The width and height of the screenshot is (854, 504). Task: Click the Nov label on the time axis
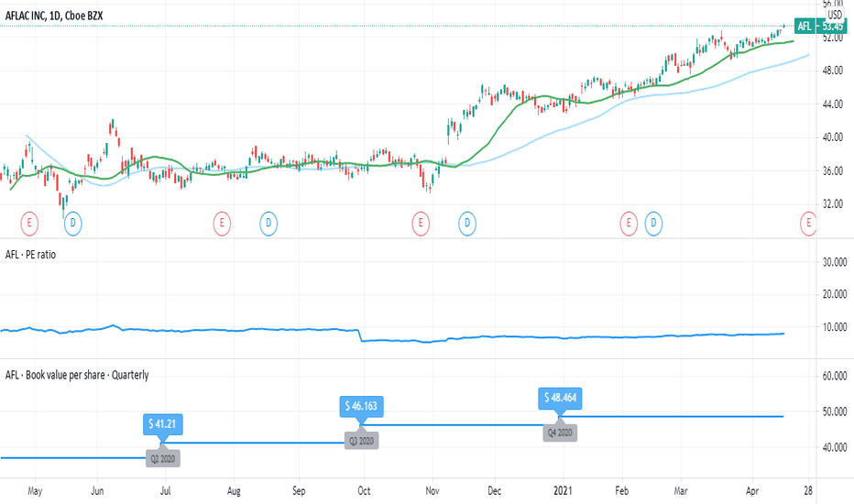pos(432,491)
